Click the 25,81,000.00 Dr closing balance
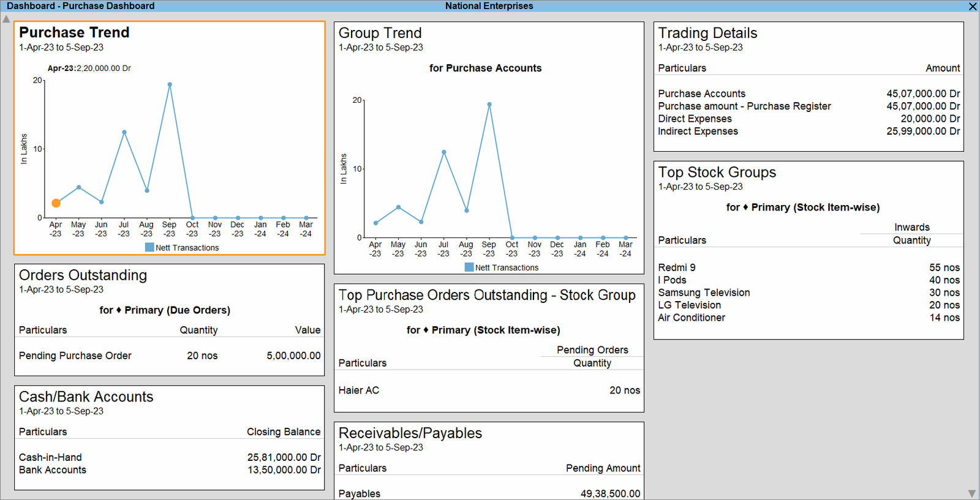Image resolution: width=980 pixels, height=500 pixels. pyautogui.click(x=284, y=457)
